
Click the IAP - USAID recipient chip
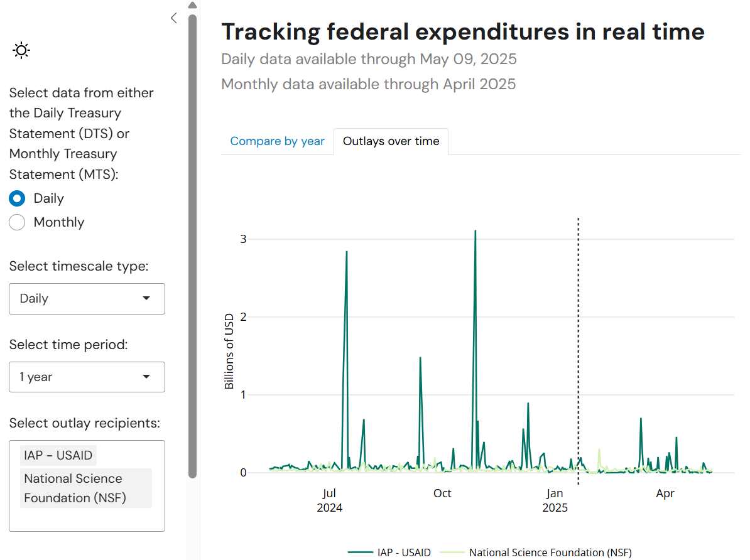58,455
